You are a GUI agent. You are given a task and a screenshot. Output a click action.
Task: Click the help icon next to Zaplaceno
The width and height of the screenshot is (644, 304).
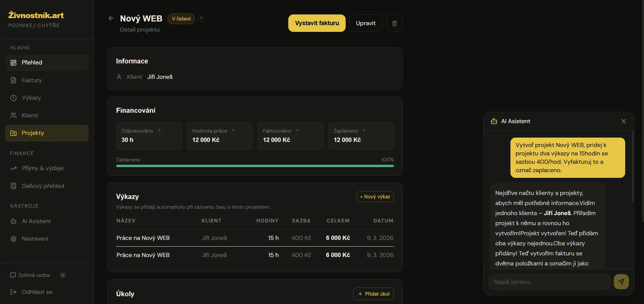pyautogui.click(x=363, y=131)
